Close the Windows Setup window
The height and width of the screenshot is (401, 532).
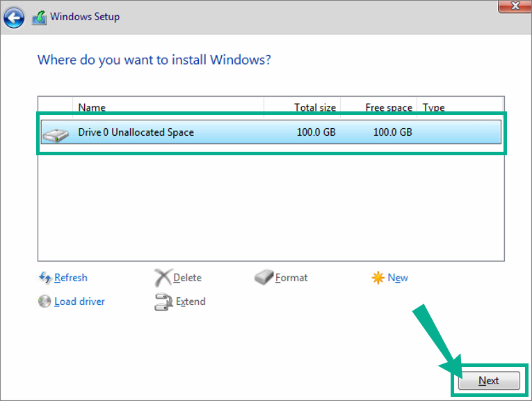point(515,6)
